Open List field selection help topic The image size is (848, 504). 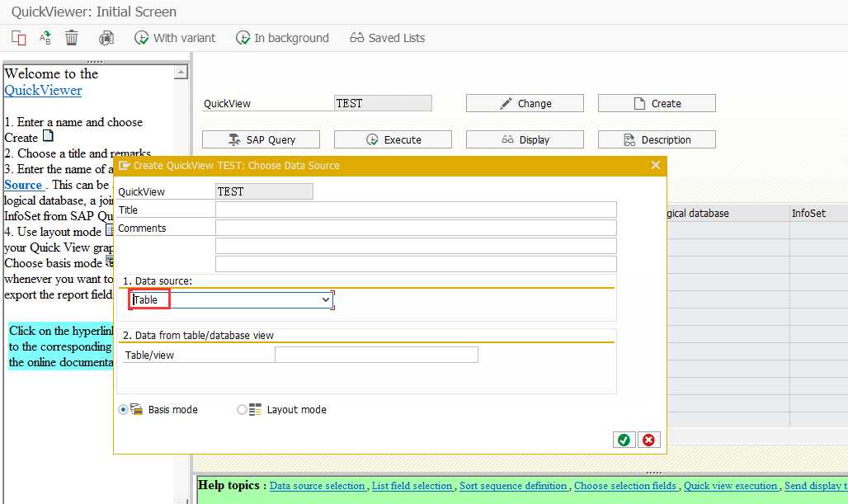click(412, 486)
